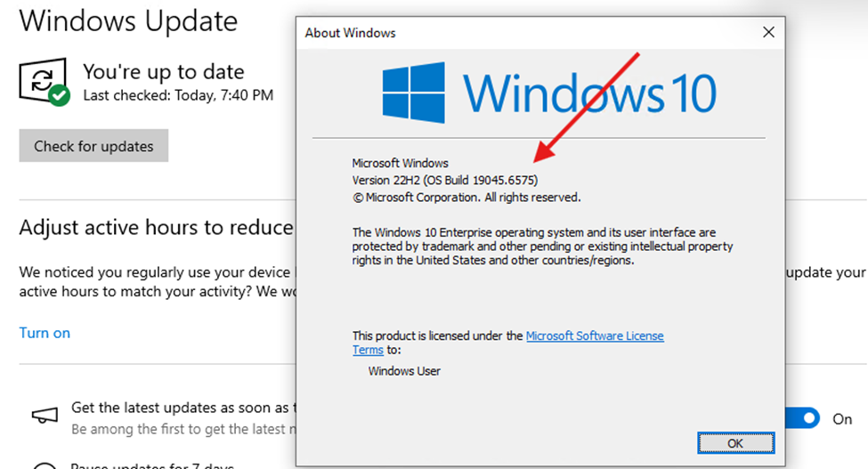Click the Version 22H2 OS Build line
The height and width of the screenshot is (469, 868).
coord(444,181)
